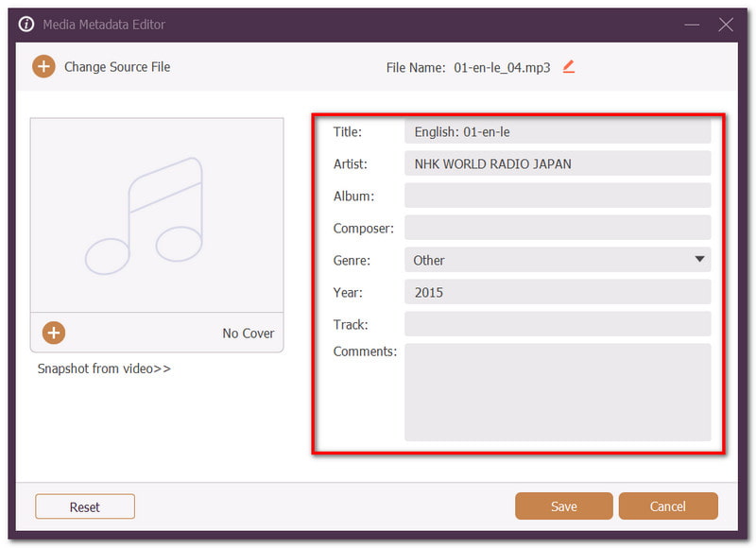Click the 'No Cover' text
The image size is (756, 548).
coord(249,333)
